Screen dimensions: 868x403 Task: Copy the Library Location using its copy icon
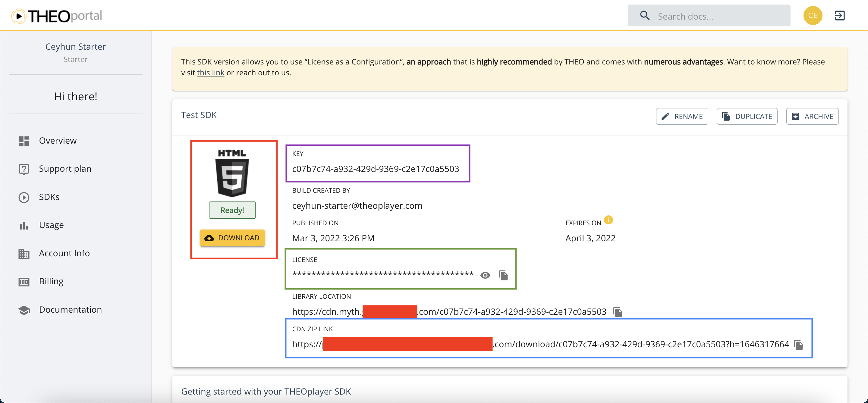click(618, 311)
